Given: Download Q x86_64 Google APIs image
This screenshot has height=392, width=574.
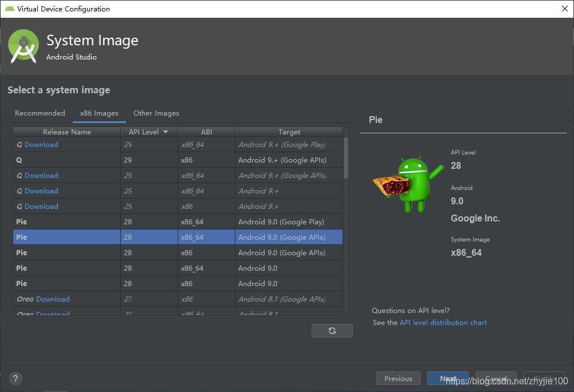Looking at the screenshot, I should point(41,176).
